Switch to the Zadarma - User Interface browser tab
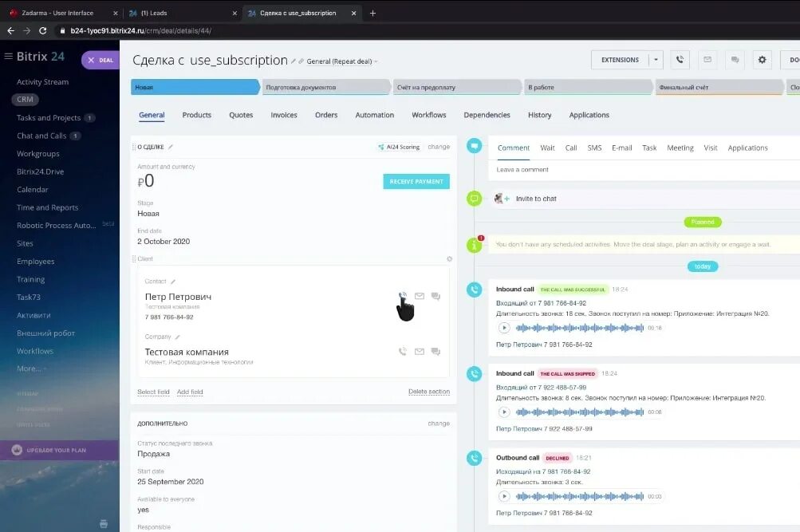The width and height of the screenshot is (800, 532). click(57, 14)
